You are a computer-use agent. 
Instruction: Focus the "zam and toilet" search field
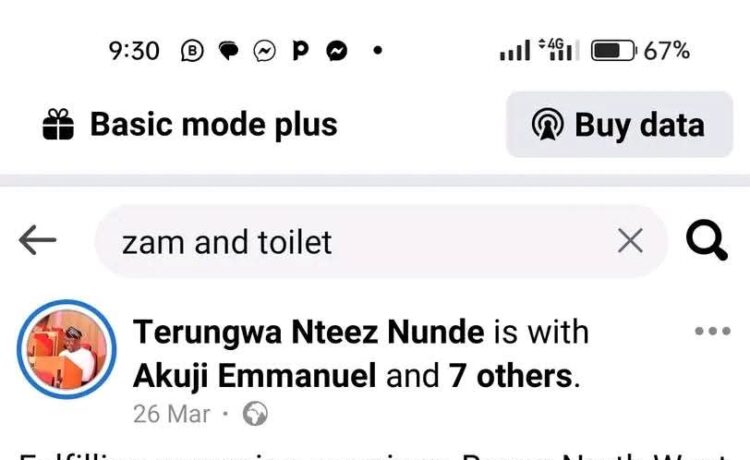tap(360, 241)
